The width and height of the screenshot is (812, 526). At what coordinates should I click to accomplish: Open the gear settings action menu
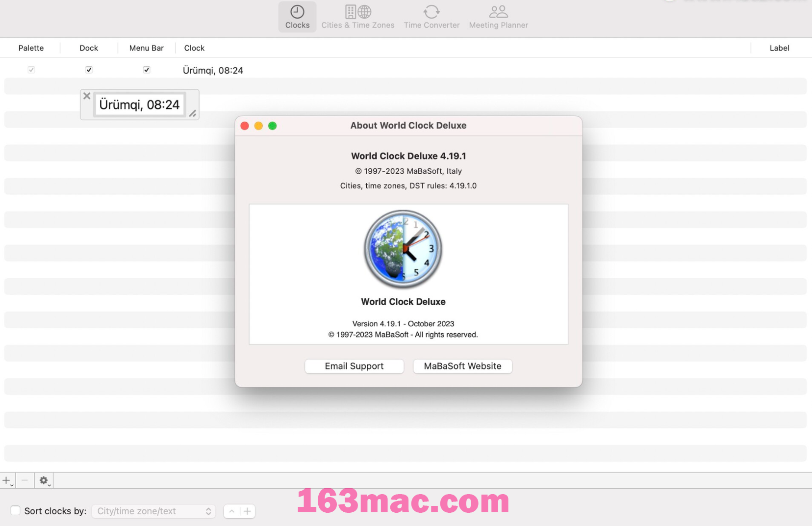[x=44, y=481]
